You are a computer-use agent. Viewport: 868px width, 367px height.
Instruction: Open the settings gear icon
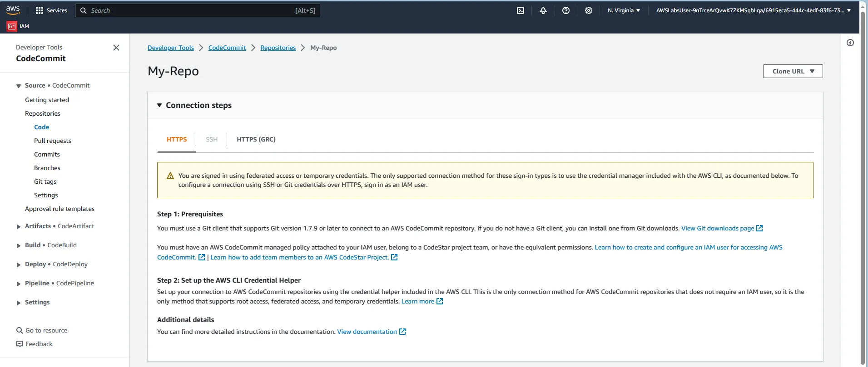point(589,10)
